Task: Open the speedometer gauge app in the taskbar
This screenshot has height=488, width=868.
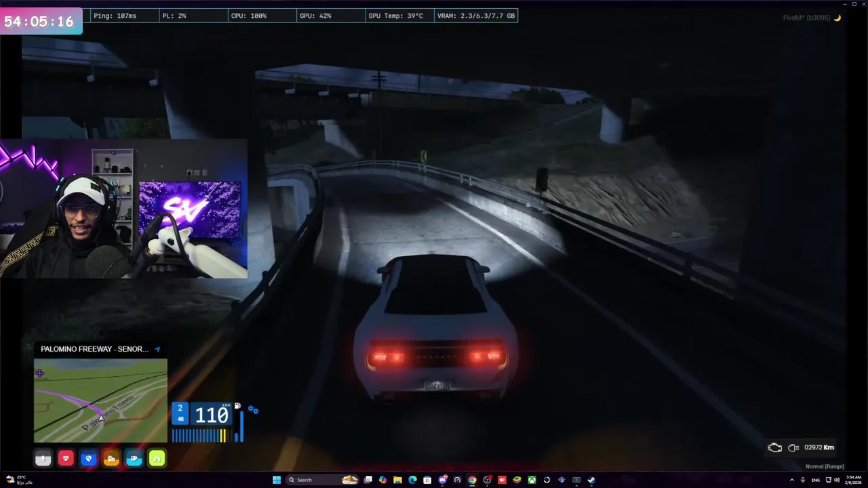Action: pyautogui.click(x=458, y=480)
